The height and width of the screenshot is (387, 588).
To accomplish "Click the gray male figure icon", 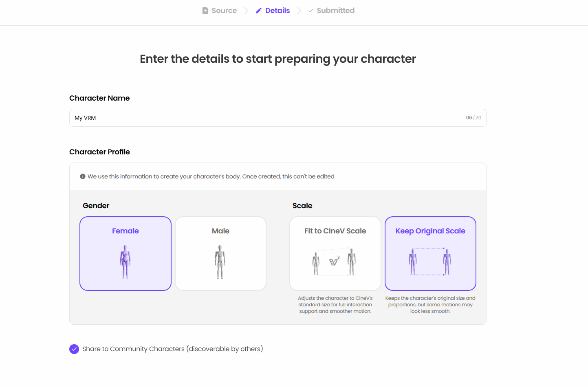I will click(x=220, y=262).
